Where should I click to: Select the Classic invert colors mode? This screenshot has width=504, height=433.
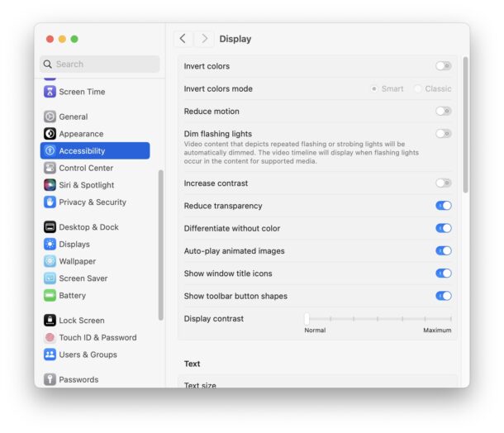(x=418, y=88)
